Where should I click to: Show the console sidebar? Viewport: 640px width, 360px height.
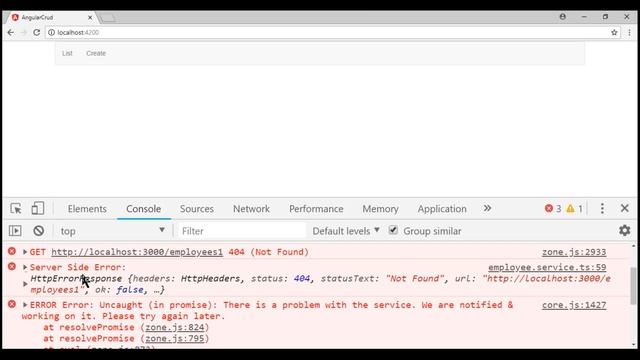tap(15, 231)
